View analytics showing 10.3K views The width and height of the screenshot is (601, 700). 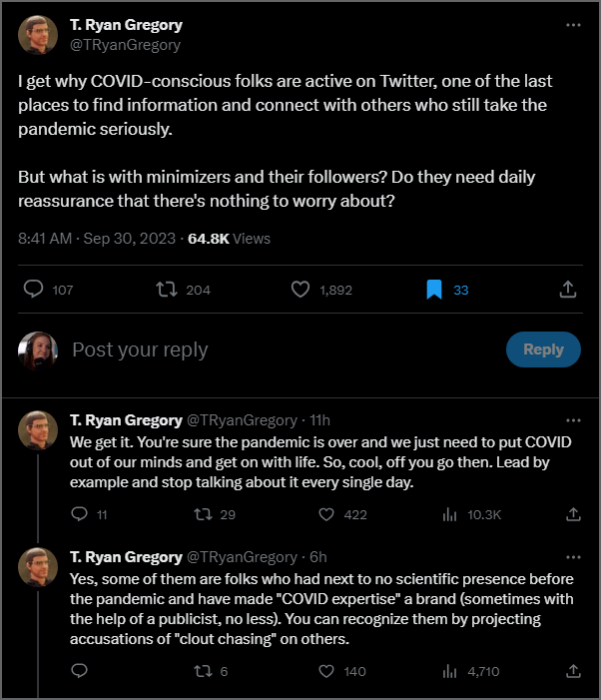tap(449, 514)
